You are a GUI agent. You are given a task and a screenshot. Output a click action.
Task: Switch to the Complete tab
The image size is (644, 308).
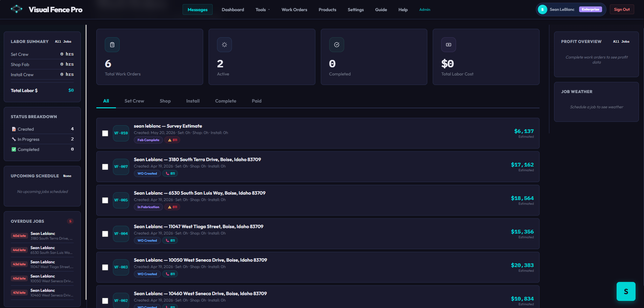(226, 101)
